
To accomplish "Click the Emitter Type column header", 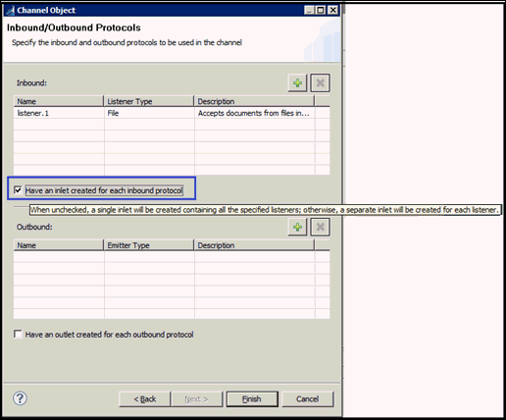I will click(x=149, y=245).
